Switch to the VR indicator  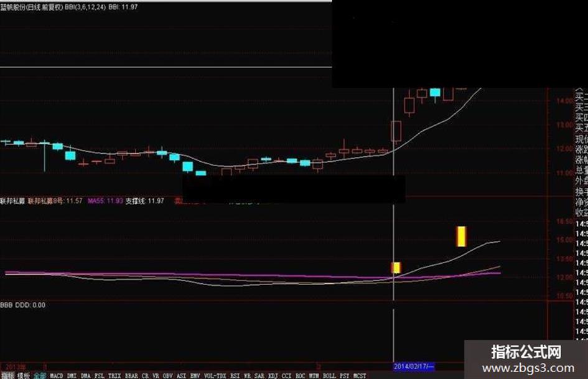156,376
